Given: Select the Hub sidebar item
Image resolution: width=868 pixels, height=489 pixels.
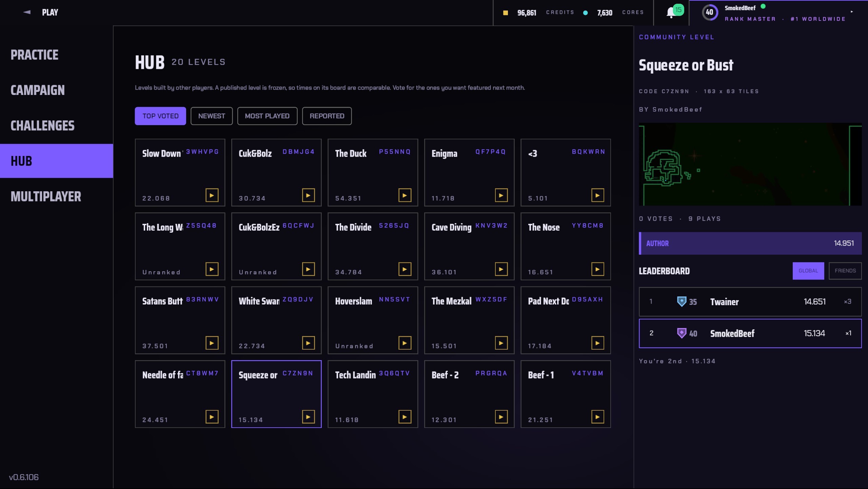Looking at the screenshot, I should tap(56, 161).
